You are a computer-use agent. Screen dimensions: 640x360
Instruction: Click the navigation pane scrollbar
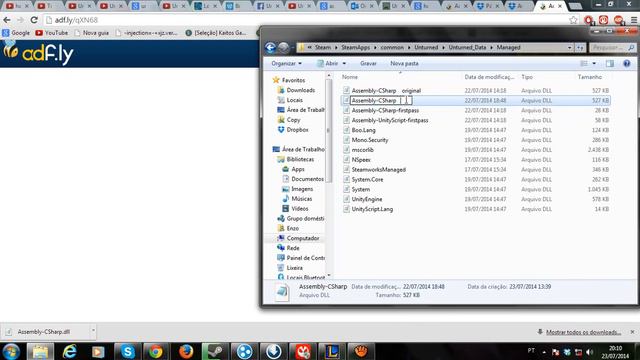[328, 131]
